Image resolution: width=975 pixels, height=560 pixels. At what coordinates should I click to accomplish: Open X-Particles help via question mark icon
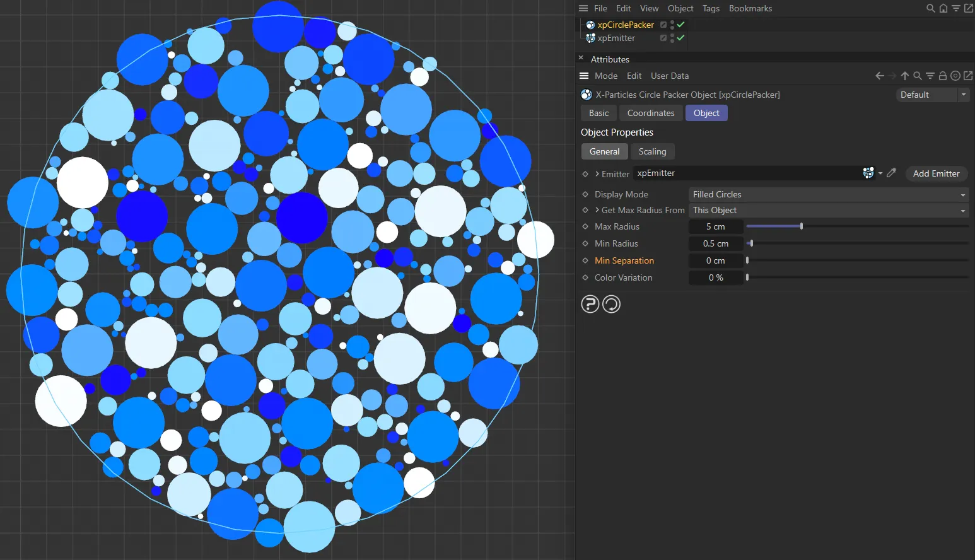590,304
